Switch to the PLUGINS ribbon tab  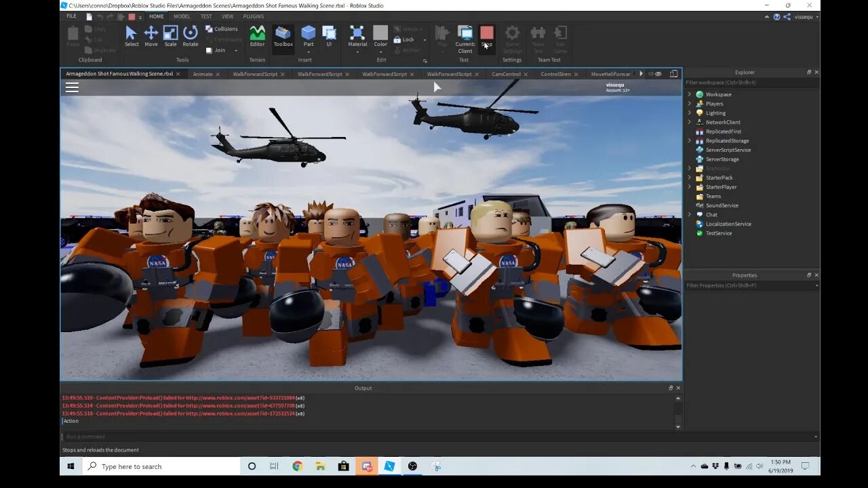click(254, 16)
